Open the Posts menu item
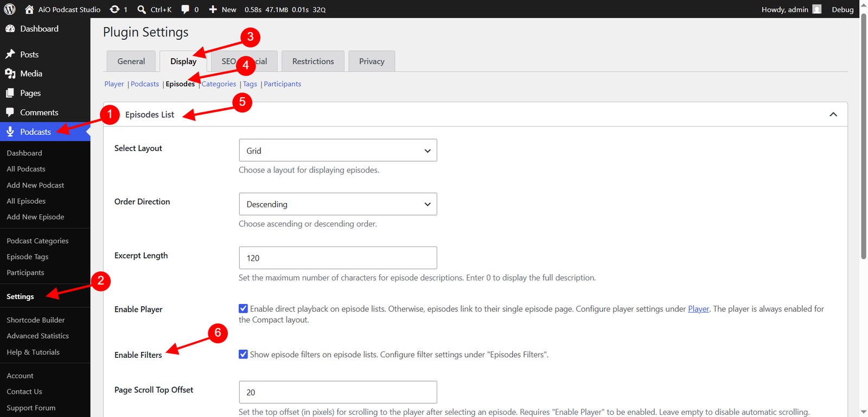 [45, 54]
